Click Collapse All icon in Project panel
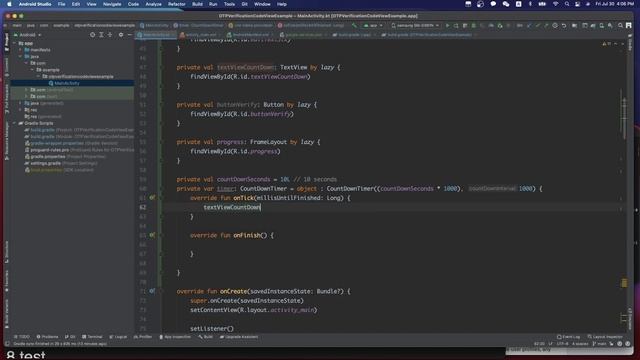 coord(110,35)
